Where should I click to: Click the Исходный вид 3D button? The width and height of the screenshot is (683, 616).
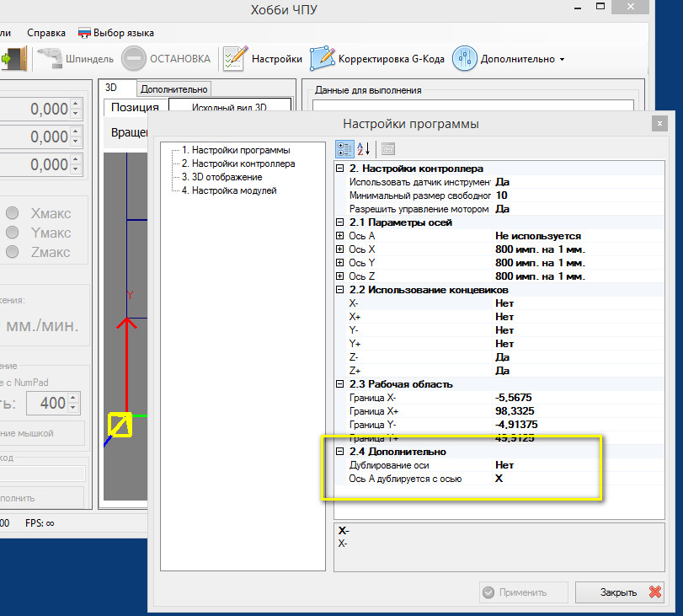coord(230,107)
